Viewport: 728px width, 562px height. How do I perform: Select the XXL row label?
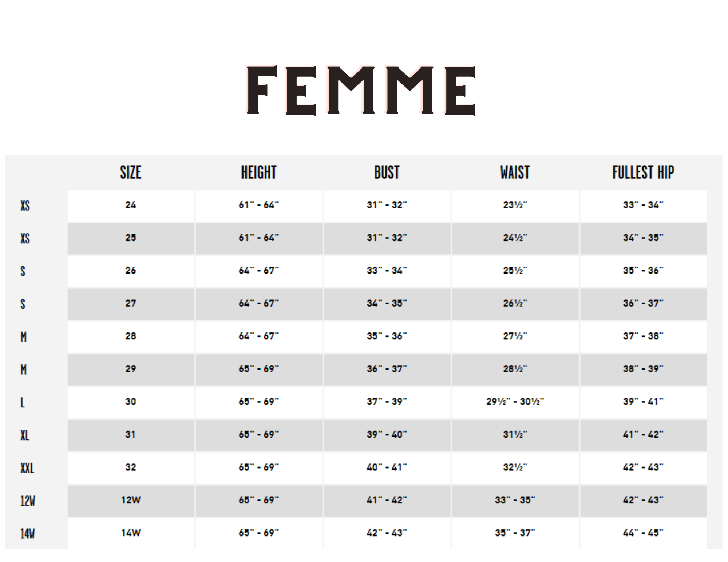click(x=27, y=468)
